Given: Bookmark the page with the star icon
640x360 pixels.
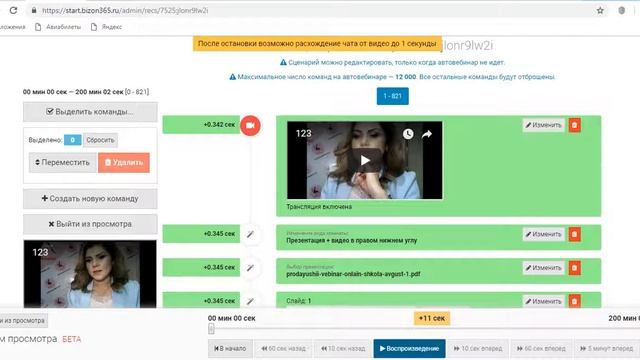Looking at the screenshot, I should coord(600,11).
